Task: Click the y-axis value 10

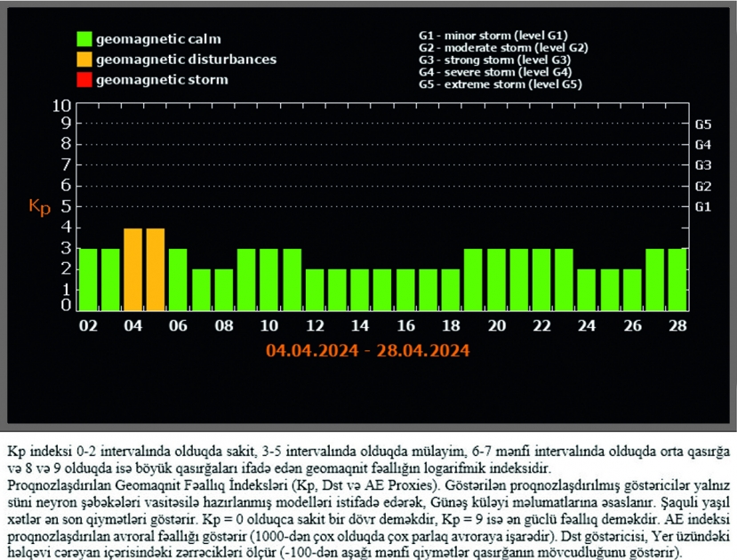Action: [x=61, y=106]
